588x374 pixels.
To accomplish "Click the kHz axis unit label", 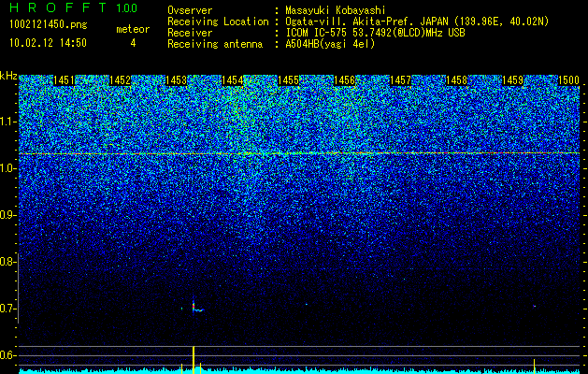I will pos(8,76).
